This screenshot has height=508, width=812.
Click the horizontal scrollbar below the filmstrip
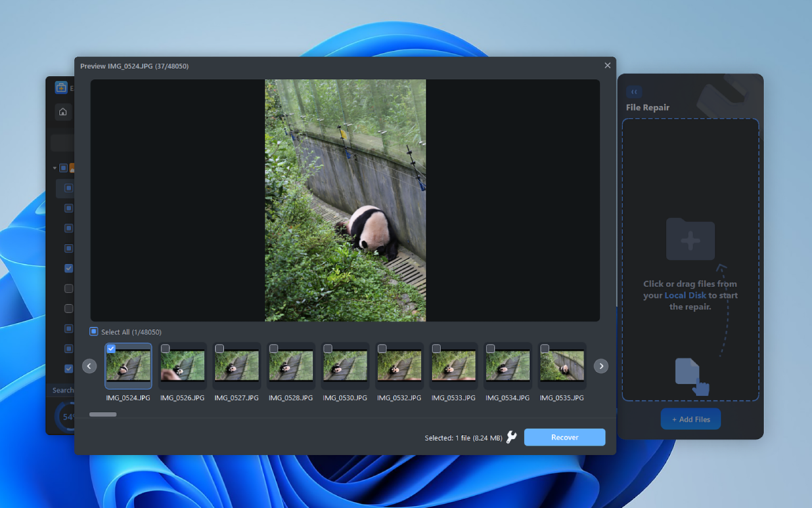(x=103, y=414)
